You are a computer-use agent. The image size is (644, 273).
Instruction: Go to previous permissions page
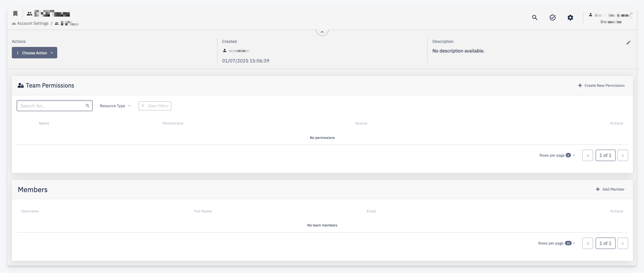coord(588,156)
